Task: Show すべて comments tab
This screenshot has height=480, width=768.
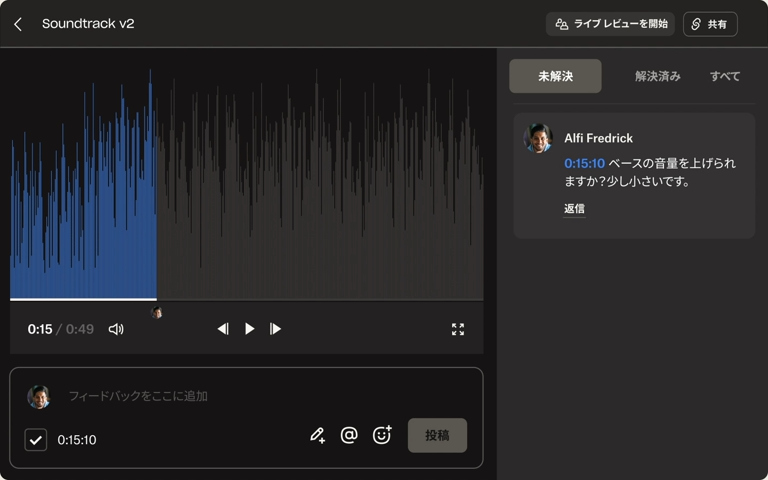Action: 725,76
